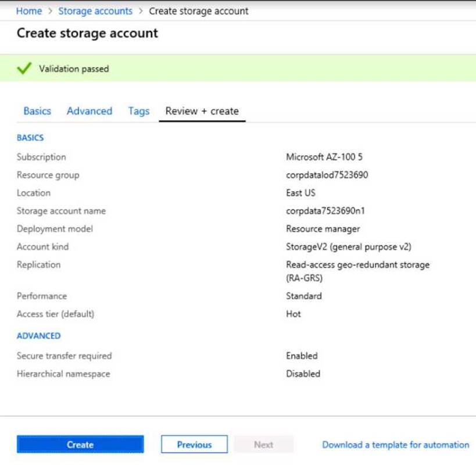
Task: Open Storage accounts breadcrumb link
Action: (x=95, y=11)
